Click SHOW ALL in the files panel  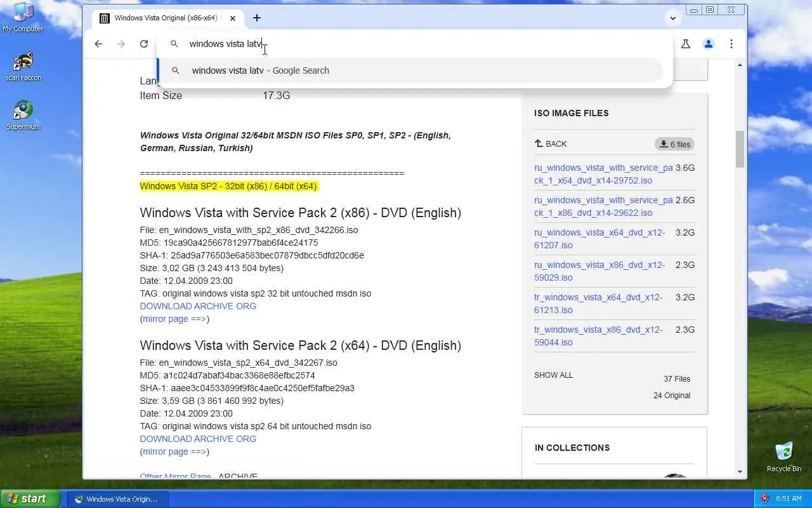[553, 375]
